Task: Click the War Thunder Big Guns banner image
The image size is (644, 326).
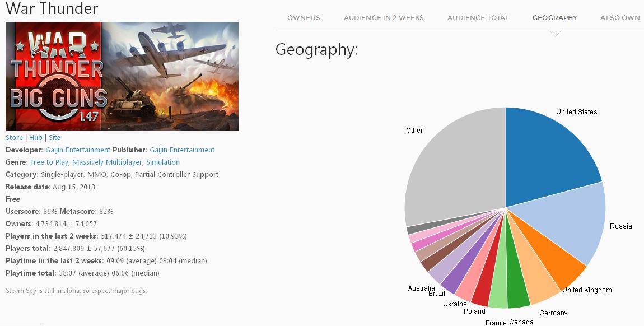Action: (x=122, y=76)
